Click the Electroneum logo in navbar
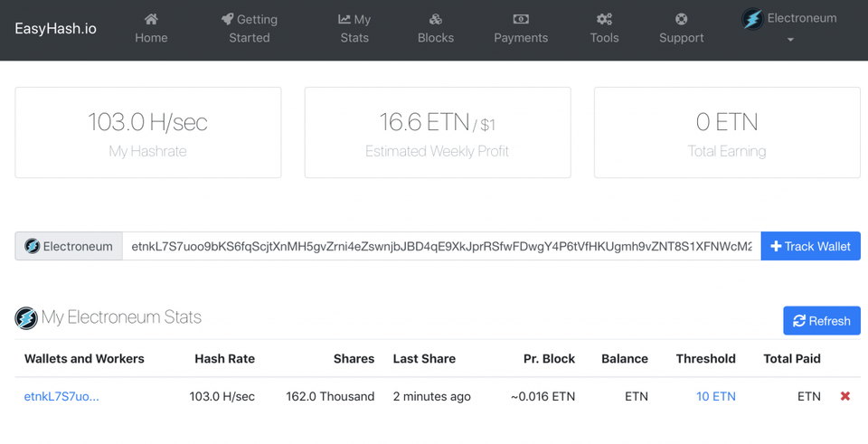The width and height of the screenshot is (868, 444). point(753,19)
